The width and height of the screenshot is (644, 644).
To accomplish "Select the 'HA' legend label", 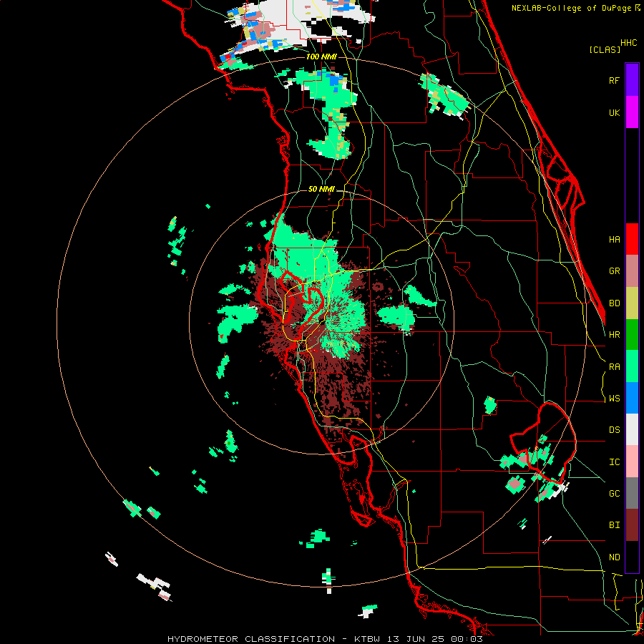I will (614, 239).
